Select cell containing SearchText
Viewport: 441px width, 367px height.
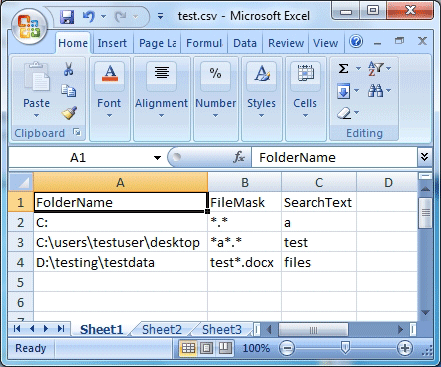coord(319,202)
